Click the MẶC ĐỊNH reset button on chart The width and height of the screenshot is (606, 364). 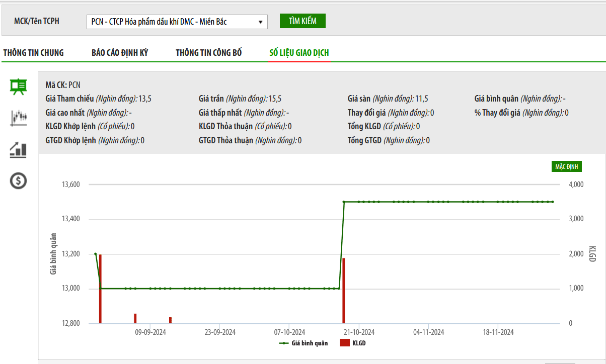point(566,166)
